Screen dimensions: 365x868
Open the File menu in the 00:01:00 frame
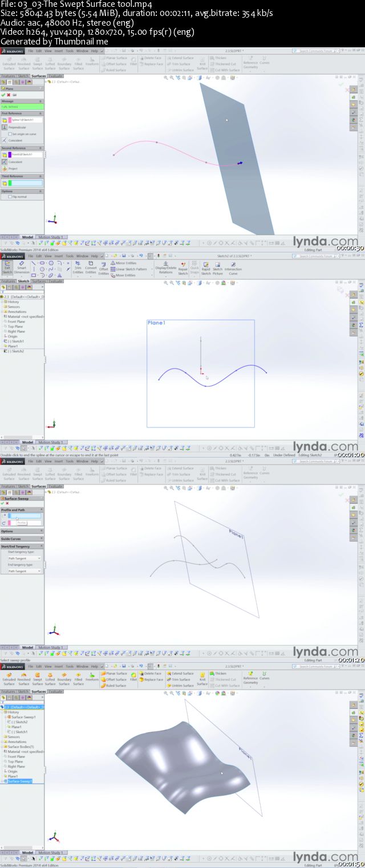coord(31,256)
